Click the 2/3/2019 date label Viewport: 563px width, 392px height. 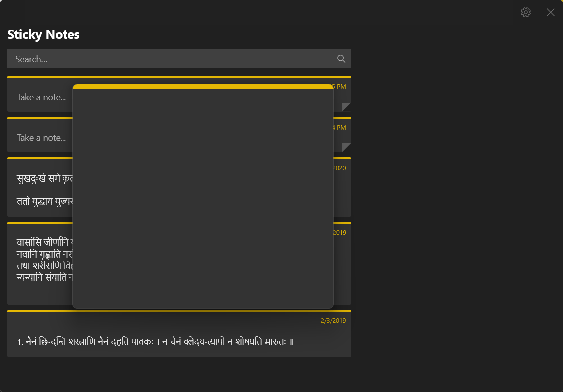(x=333, y=320)
